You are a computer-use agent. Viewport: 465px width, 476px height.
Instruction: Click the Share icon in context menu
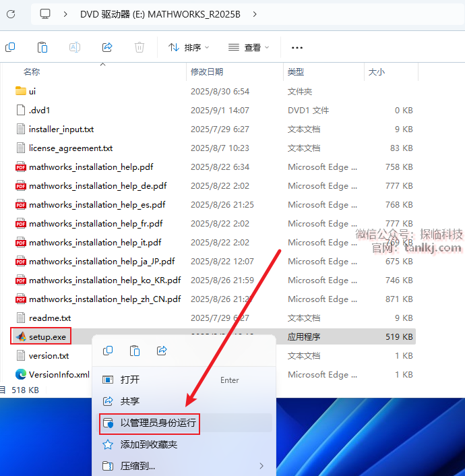tap(162, 351)
